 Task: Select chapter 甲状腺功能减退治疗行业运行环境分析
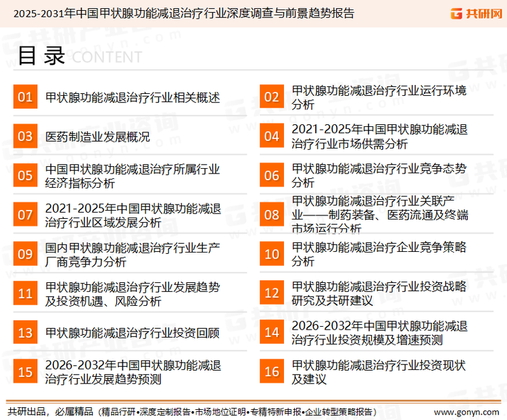[379, 97]
